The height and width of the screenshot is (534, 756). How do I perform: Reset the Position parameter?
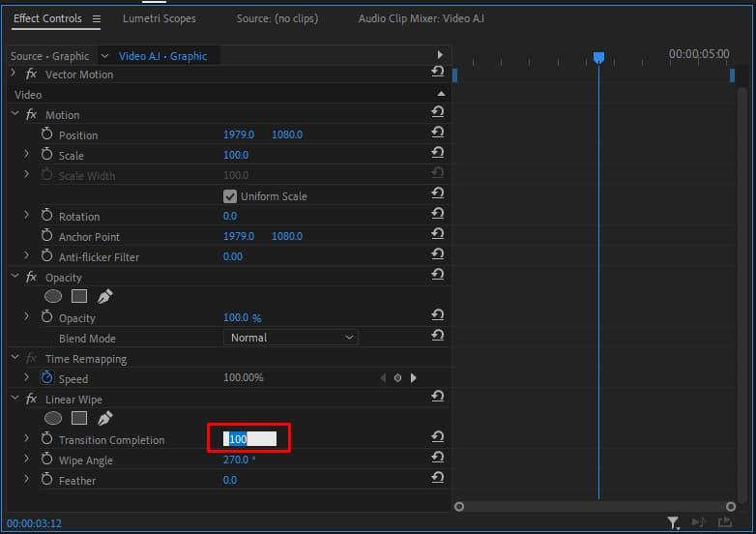[x=438, y=134]
